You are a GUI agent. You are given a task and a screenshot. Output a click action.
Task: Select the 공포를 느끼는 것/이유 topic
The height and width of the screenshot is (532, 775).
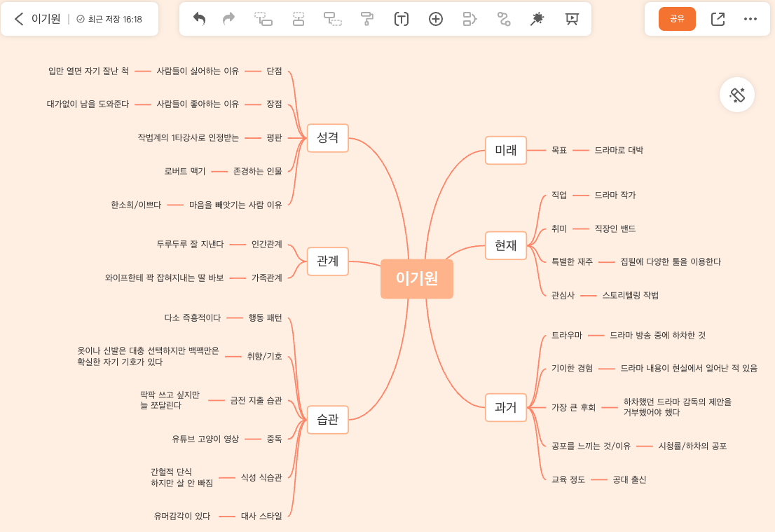(591, 446)
